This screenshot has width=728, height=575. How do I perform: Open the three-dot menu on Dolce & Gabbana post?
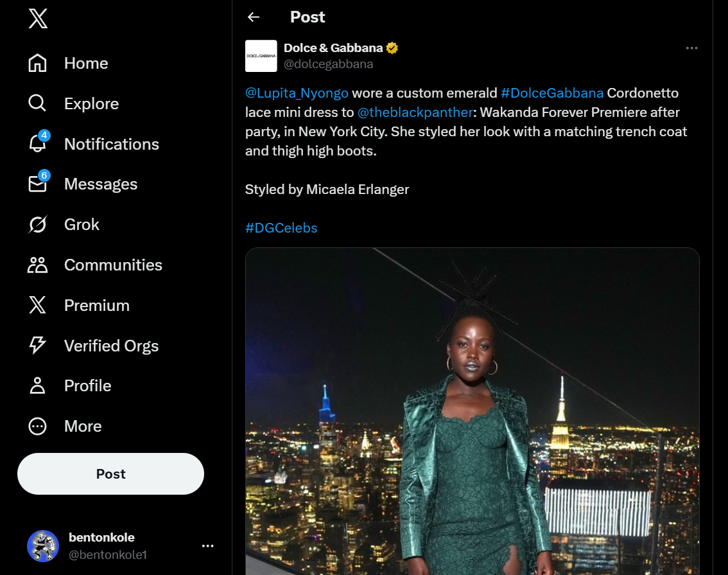[x=692, y=48]
